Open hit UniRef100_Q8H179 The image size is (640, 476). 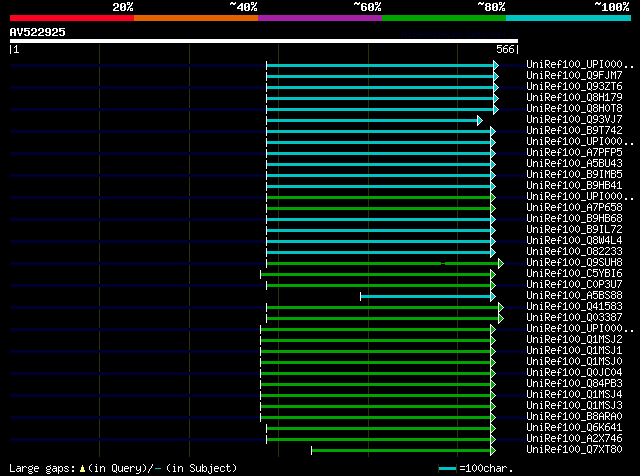[x=574, y=98]
